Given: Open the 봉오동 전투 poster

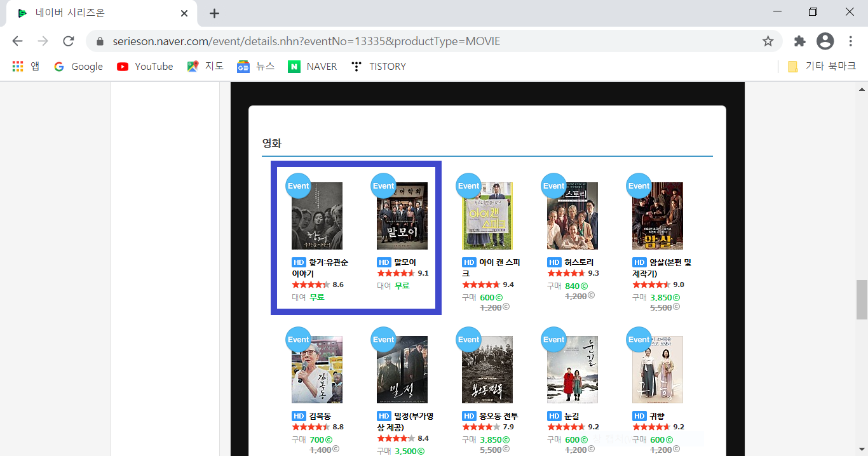Looking at the screenshot, I should pyautogui.click(x=487, y=370).
